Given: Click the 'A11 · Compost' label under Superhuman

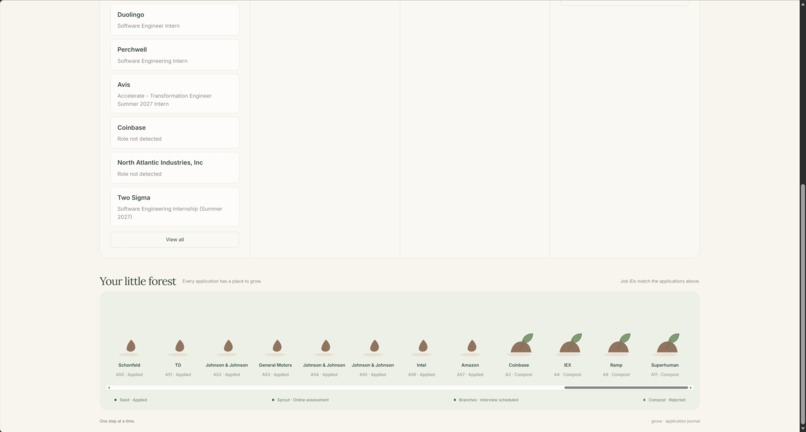Looking at the screenshot, I should [x=665, y=374].
